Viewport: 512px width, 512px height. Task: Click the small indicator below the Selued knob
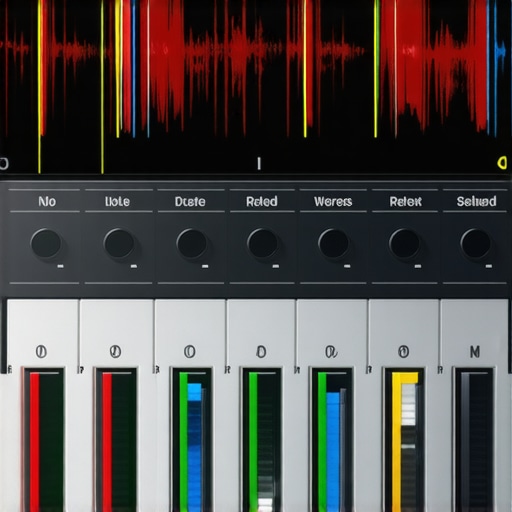click(x=489, y=266)
